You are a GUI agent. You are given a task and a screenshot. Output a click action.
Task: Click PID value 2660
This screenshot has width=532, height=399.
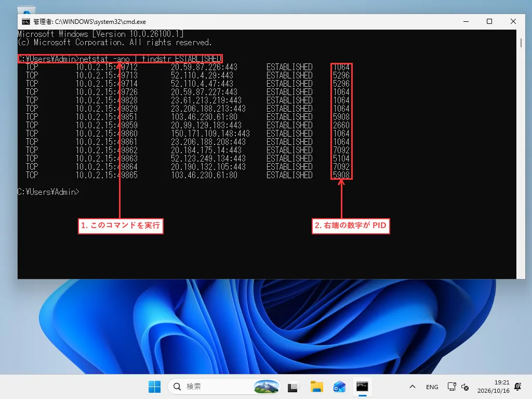[341, 125]
